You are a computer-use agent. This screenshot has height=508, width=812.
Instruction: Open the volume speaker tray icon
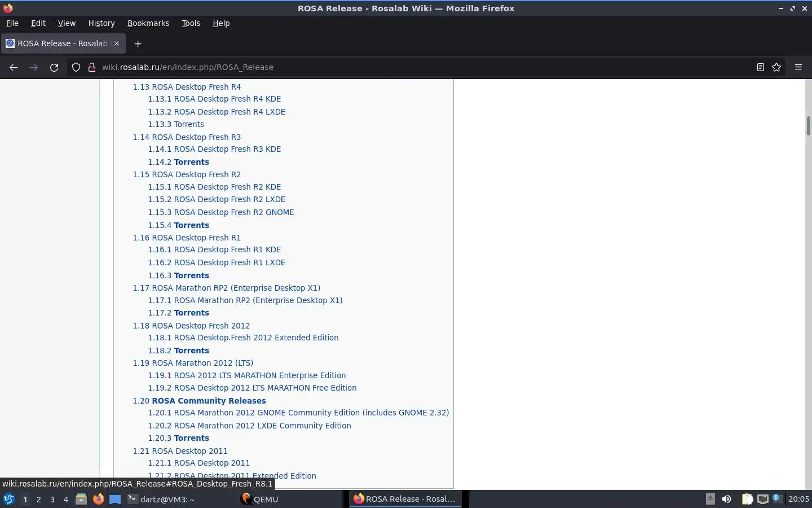726,499
